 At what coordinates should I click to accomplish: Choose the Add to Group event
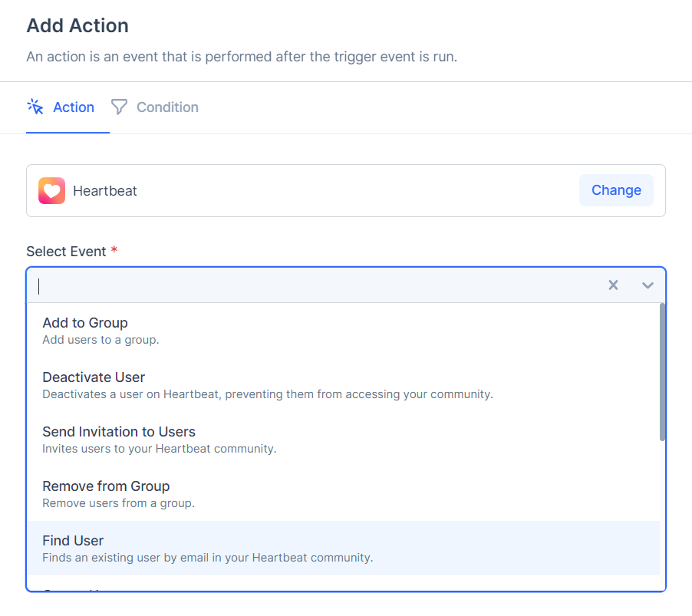pos(85,323)
